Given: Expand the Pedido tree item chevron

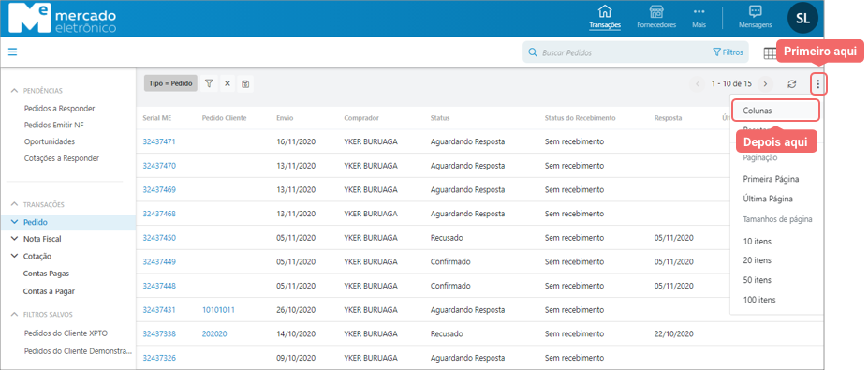Looking at the screenshot, I should click(14, 222).
